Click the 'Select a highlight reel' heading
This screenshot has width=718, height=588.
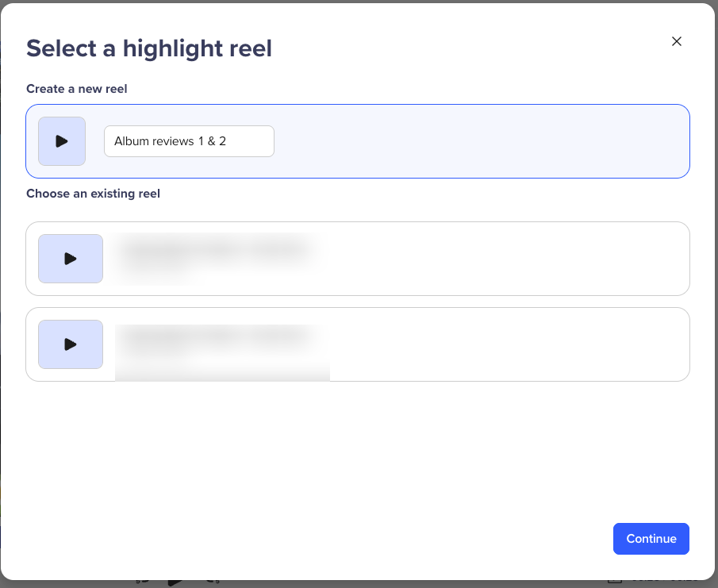coord(149,48)
